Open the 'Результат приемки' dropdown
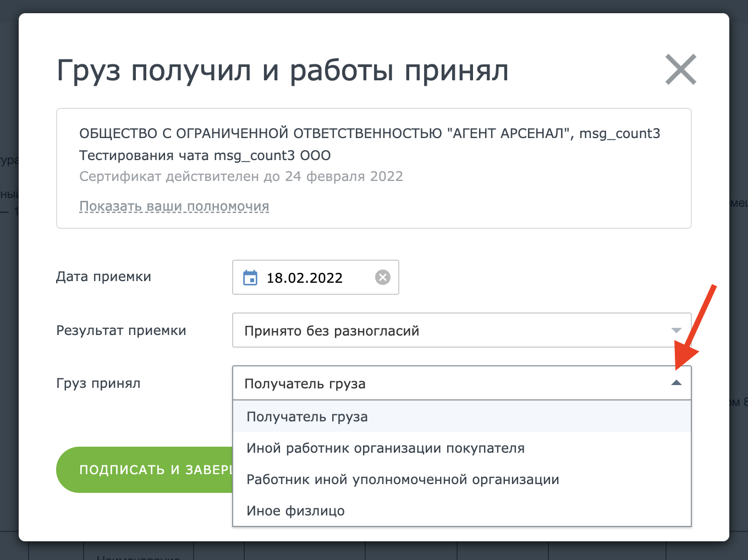748x560 pixels. pyautogui.click(x=462, y=331)
